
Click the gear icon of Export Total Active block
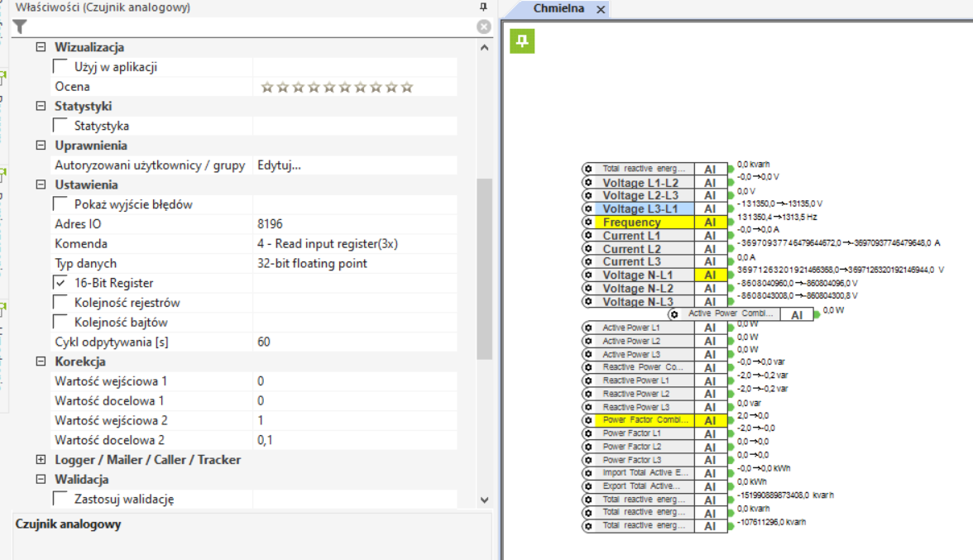(588, 486)
